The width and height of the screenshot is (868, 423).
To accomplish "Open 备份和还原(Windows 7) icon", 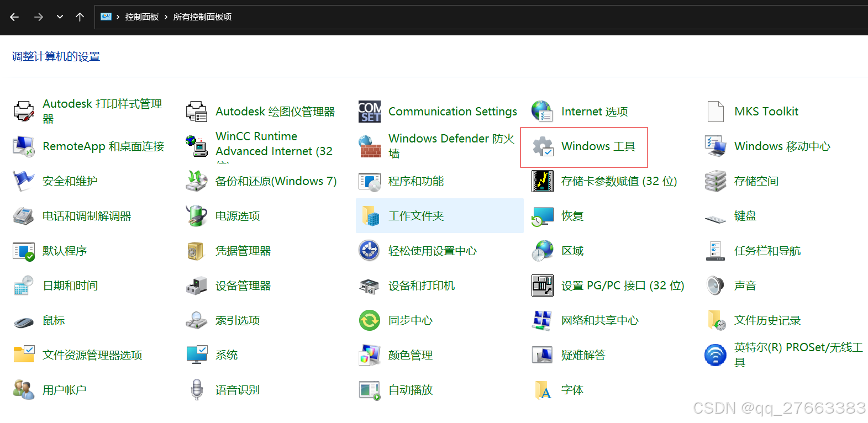I will click(197, 181).
